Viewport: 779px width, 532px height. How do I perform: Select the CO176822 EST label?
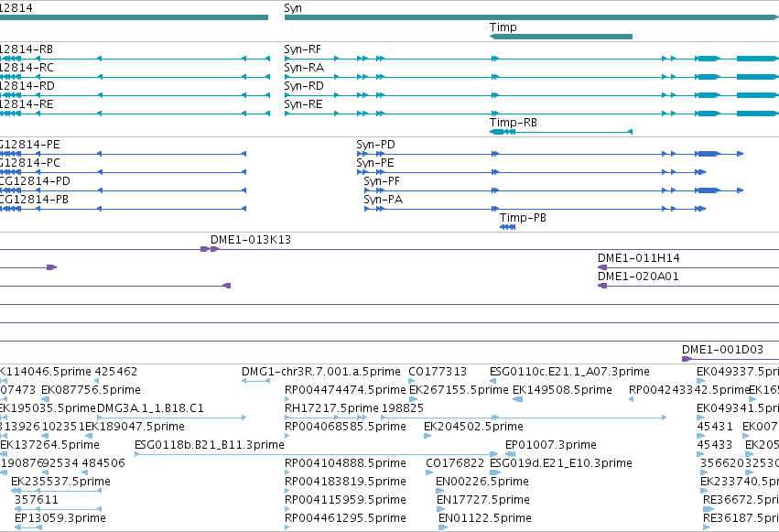pyautogui.click(x=455, y=463)
